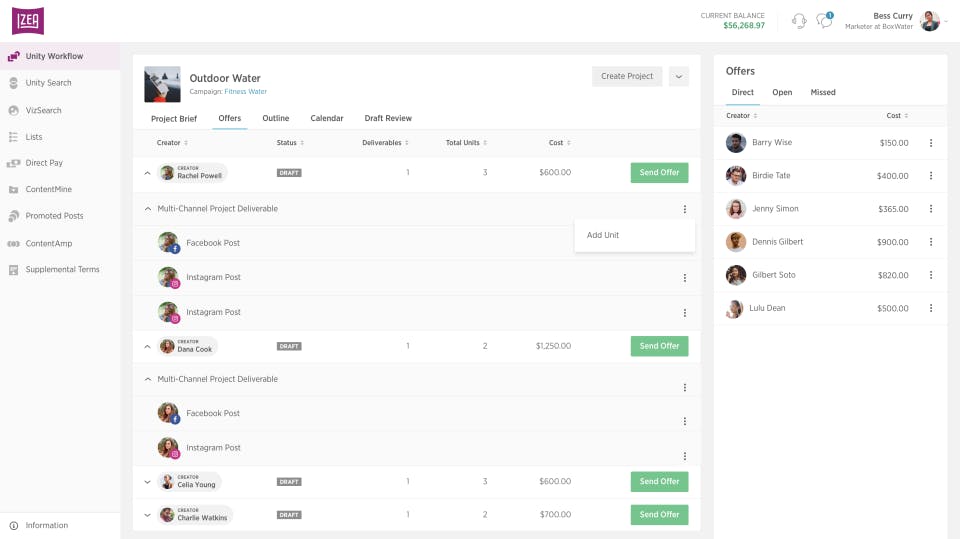Open kebab menu for Dana Cook's deliverable
Image resolution: width=960 pixels, height=539 pixels.
(684, 388)
